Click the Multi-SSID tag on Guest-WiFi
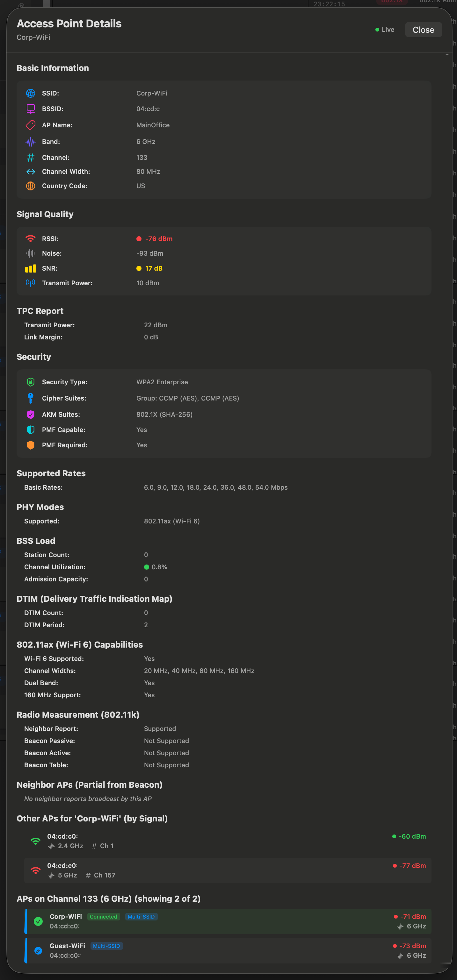Image resolution: width=457 pixels, height=980 pixels. pyautogui.click(x=107, y=946)
